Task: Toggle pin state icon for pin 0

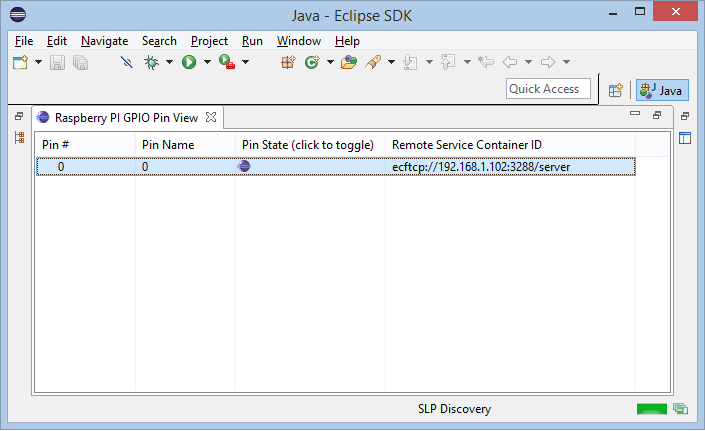Action: tap(244, 166)
